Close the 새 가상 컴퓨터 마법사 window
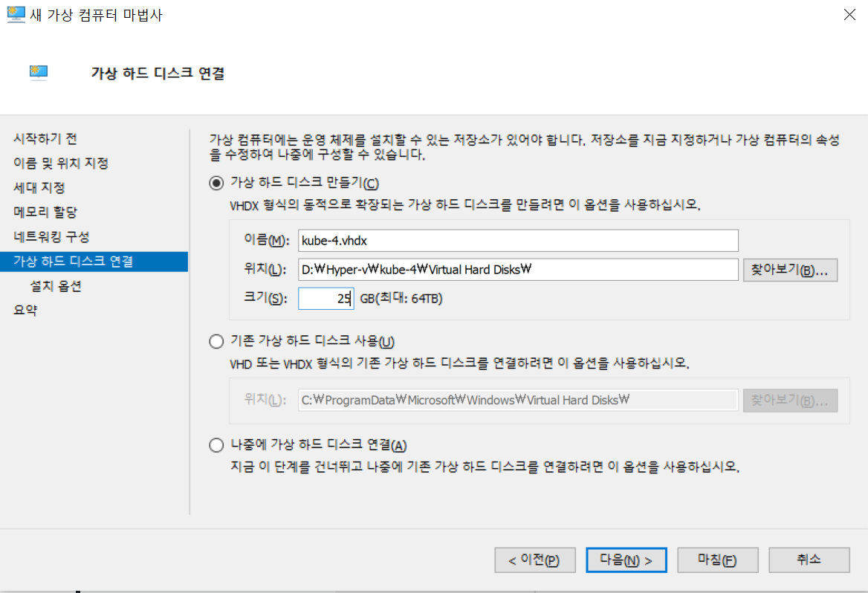 849,15
